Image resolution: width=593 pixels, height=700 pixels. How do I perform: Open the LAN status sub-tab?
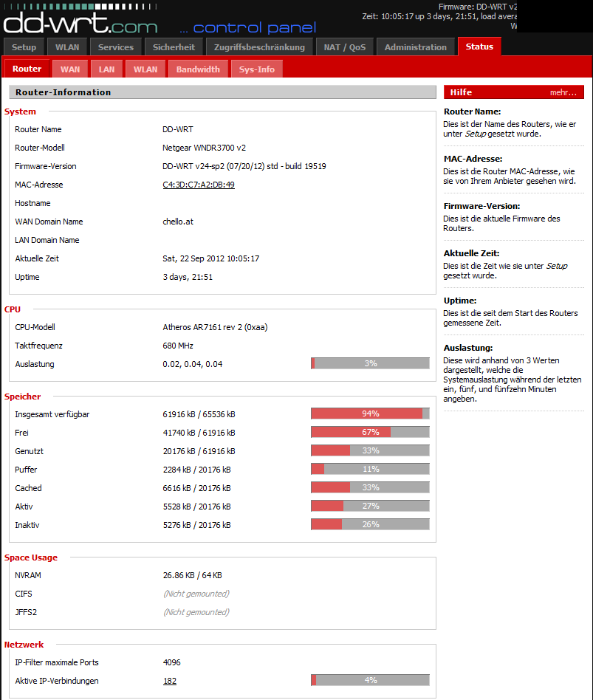tap(107, 69)
